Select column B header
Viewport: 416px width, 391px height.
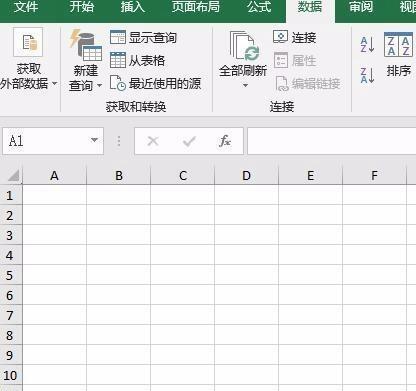tap(118, 175)
